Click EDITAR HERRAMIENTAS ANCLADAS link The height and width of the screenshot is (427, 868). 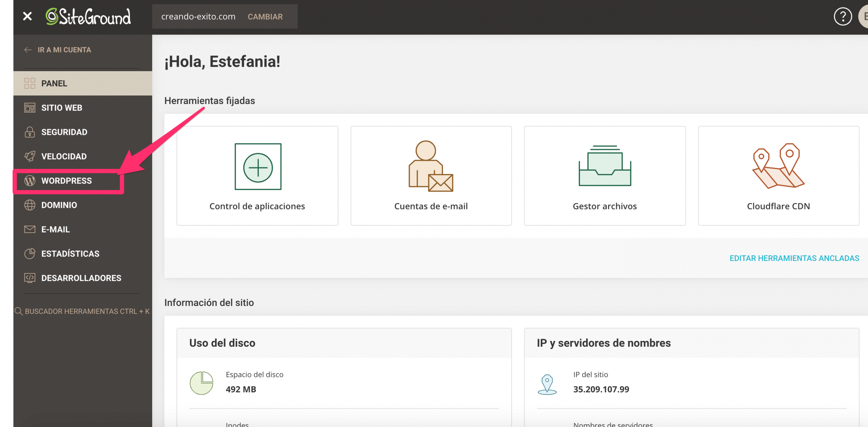pos(794,258)
